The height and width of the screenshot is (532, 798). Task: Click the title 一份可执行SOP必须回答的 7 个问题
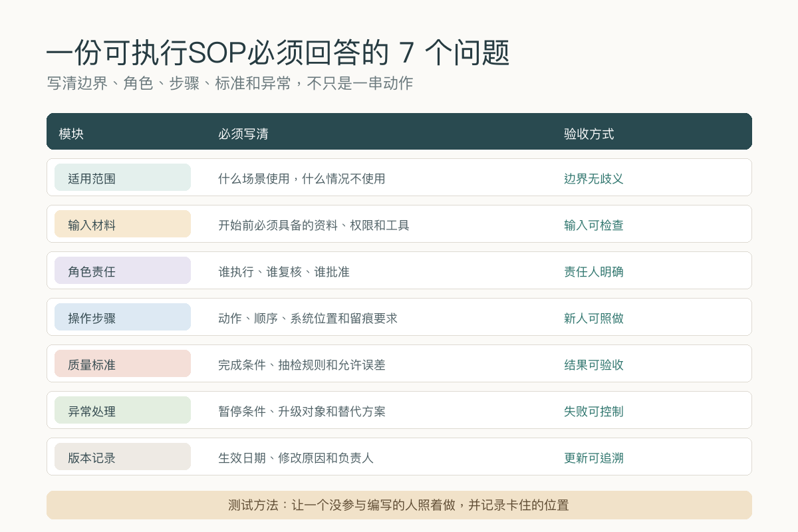[x=278, y=53]
